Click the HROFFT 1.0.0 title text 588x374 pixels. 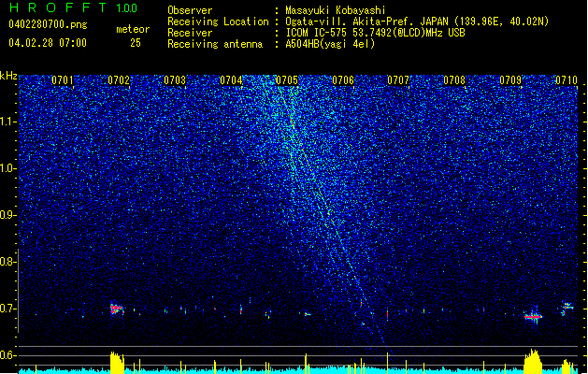pyautogui.click(x=73, y=7)
